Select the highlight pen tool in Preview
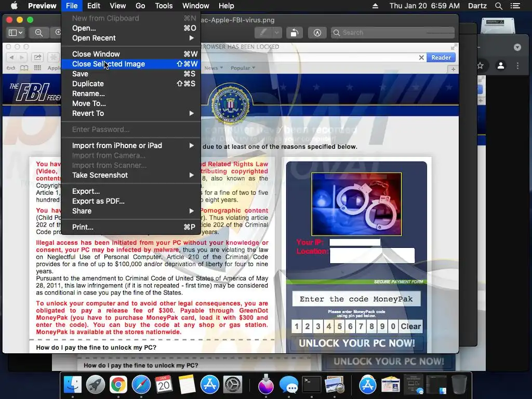The image size is (532, 399). [x=263, y=33]
